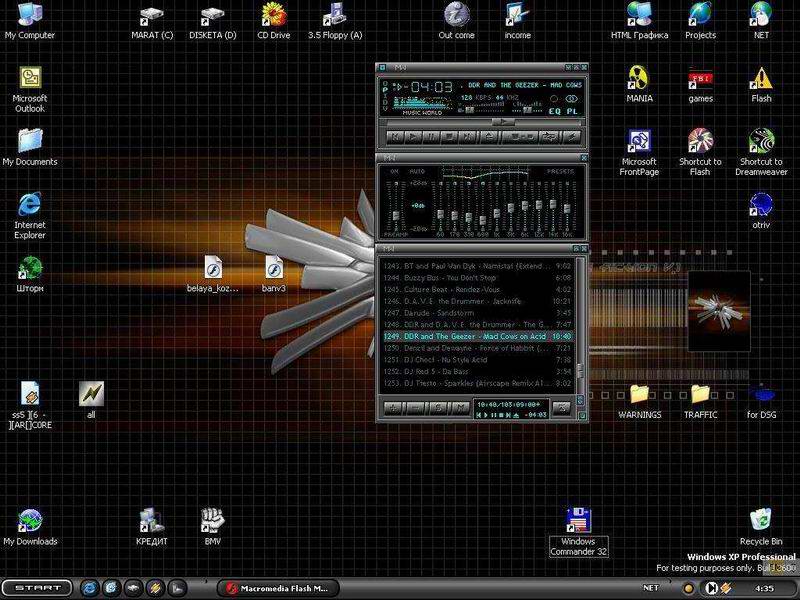The image size is (800, 600).
Task: Click the Winamp play button
Action: (x=412, y=137)
